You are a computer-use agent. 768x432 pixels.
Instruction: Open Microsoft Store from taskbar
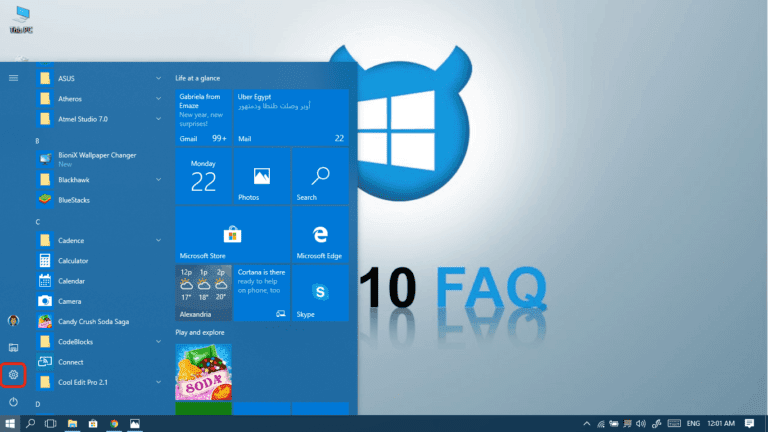(93, 424)
